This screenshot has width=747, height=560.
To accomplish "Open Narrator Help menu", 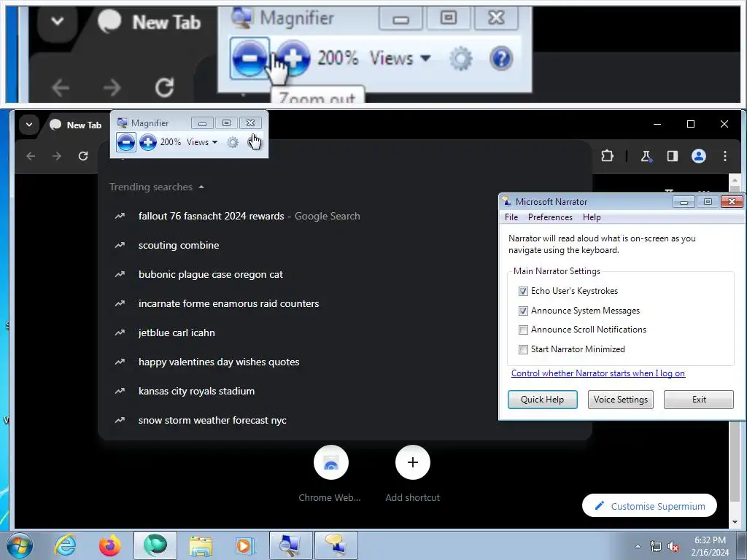I will point(592,217).
